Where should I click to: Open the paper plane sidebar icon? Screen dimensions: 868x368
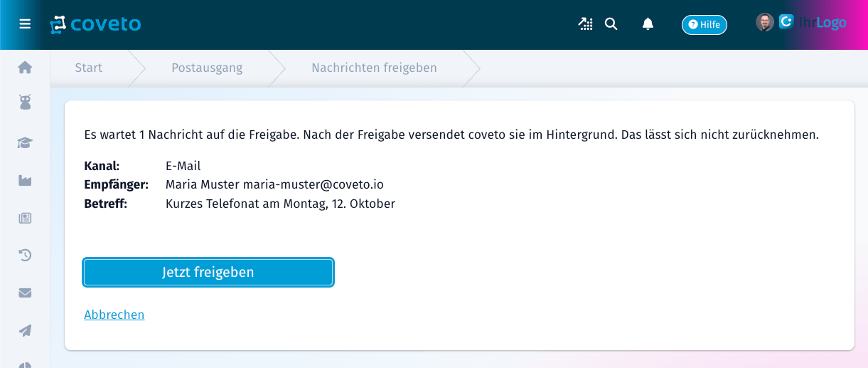(25, 330)
